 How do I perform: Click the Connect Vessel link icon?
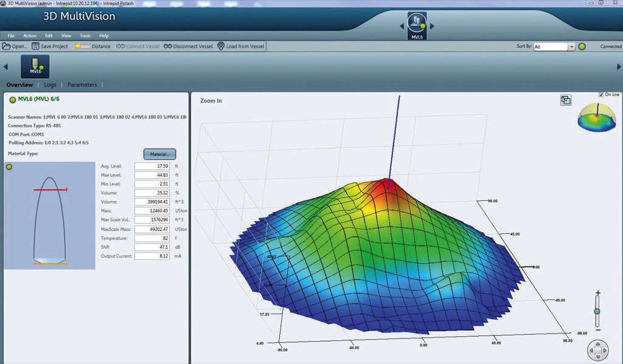click(120, 46)
